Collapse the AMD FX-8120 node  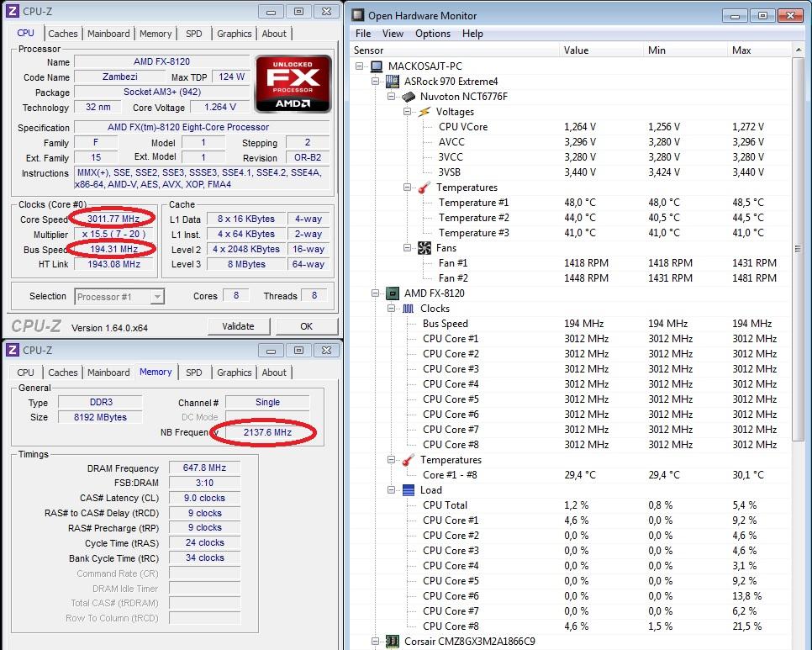pyautogui.click(x=376, y=293)
